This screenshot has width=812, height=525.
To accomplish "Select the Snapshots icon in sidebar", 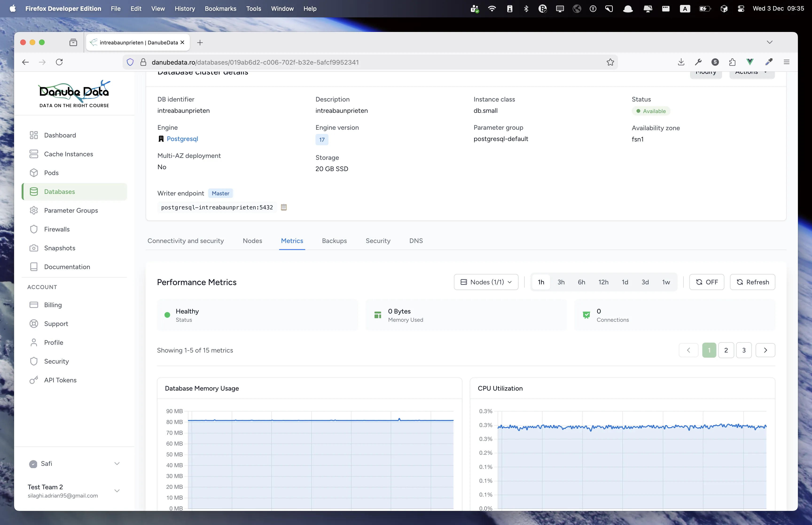I will point(34,248).
